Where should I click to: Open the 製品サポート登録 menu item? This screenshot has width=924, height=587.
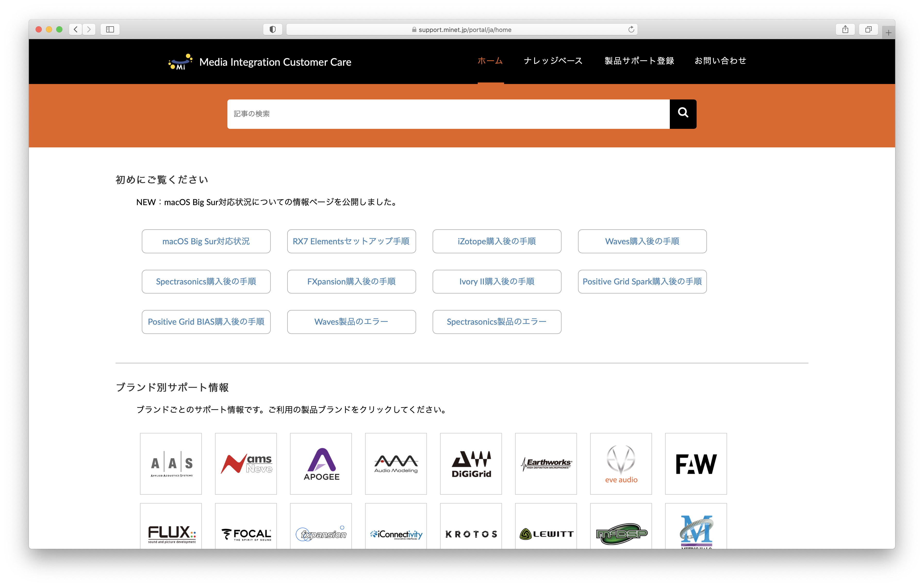[x=639, y=61]
